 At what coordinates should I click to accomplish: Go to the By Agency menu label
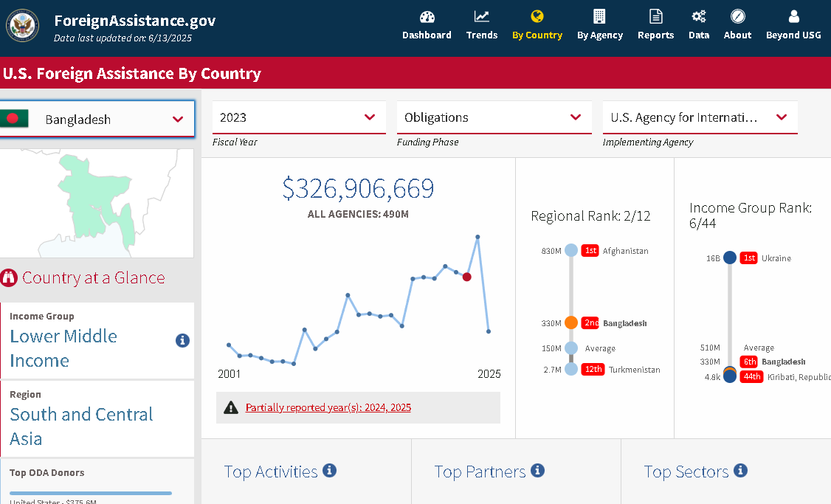[599, 35]
